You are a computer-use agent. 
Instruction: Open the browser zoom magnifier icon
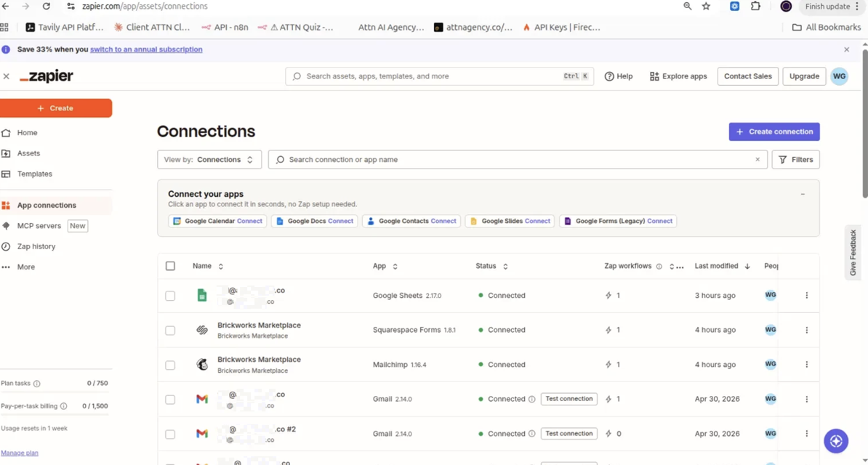click(687, 6)
